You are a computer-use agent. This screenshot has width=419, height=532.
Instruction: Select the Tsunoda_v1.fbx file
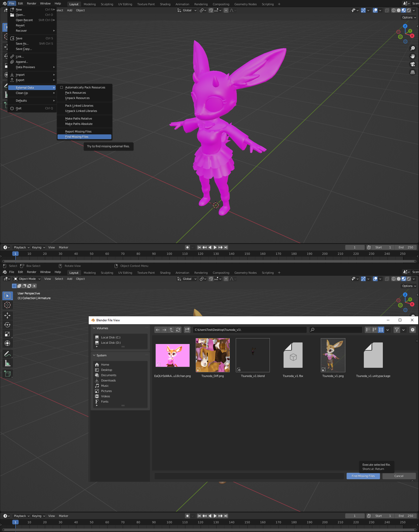tap(293, 355)
